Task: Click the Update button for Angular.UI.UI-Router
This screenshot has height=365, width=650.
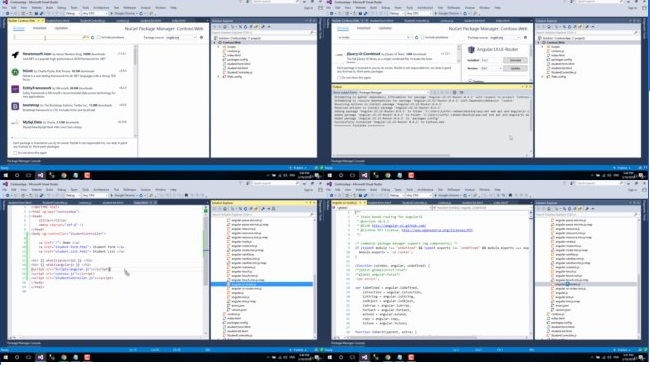Action: point(515,68)
